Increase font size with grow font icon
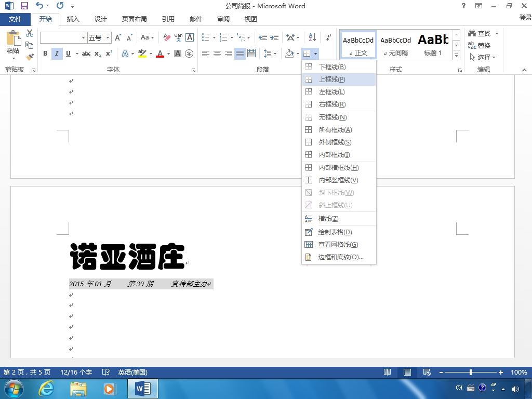 118,37
